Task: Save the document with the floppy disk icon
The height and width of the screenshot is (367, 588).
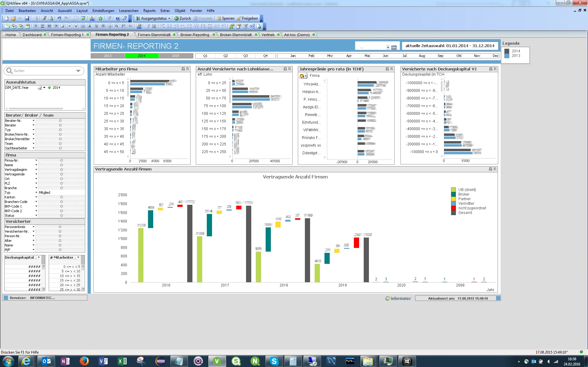Action: click(27, 18)
